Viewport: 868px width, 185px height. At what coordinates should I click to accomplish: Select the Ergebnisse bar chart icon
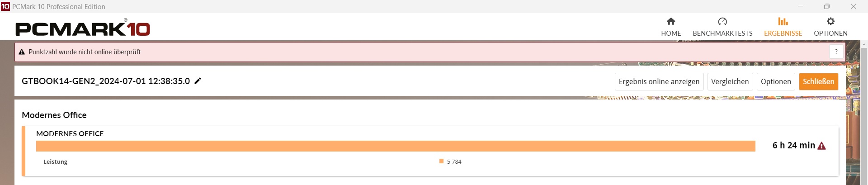783,21
